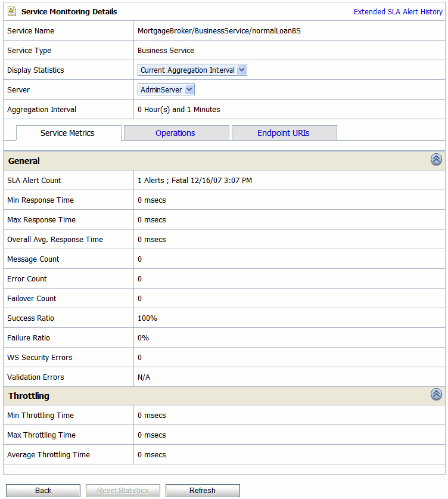This screenshot has width=448, height=499.
Task: Collapse the Throttling section with its arrow icon
Action: coord(436,394)
